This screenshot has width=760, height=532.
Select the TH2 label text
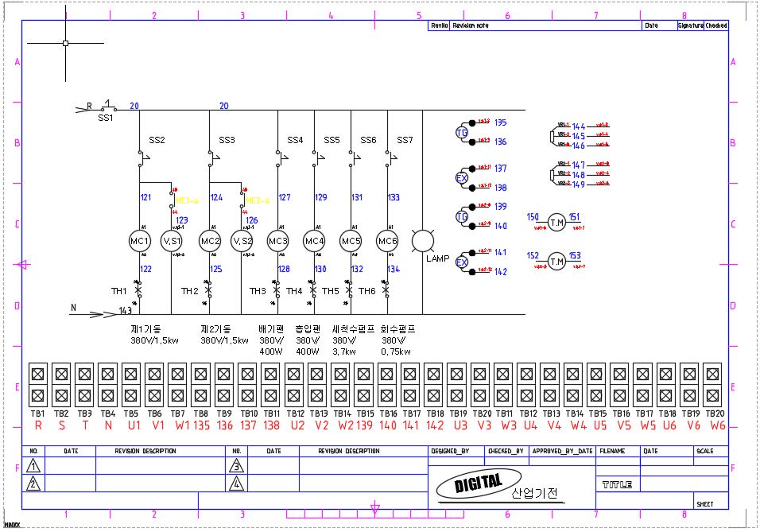(190, 291)
